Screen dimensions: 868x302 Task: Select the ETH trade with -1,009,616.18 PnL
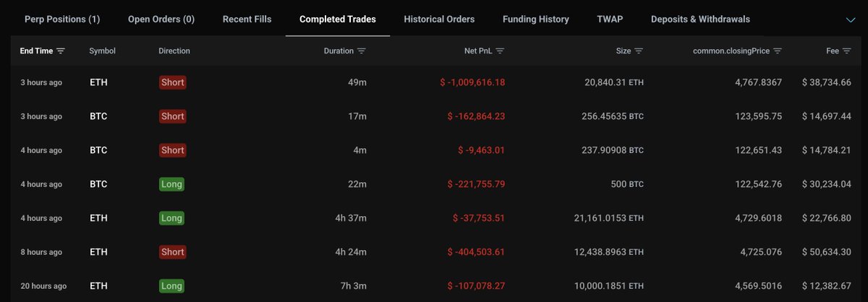(434, 82)
